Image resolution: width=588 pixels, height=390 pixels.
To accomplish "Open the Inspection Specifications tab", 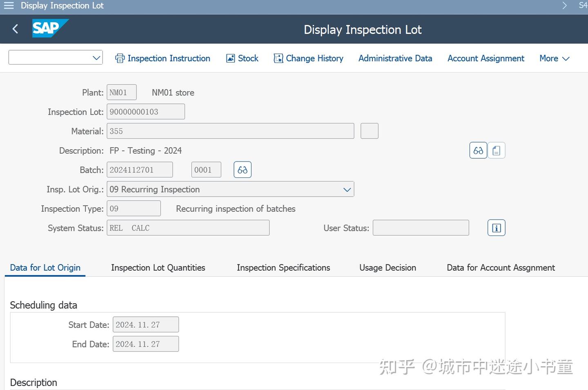I will click(x=283, y=267).
